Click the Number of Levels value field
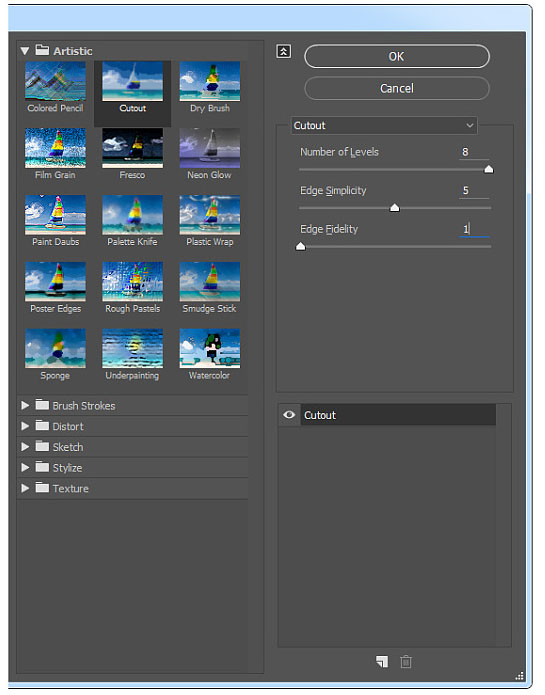 [474, 152]
